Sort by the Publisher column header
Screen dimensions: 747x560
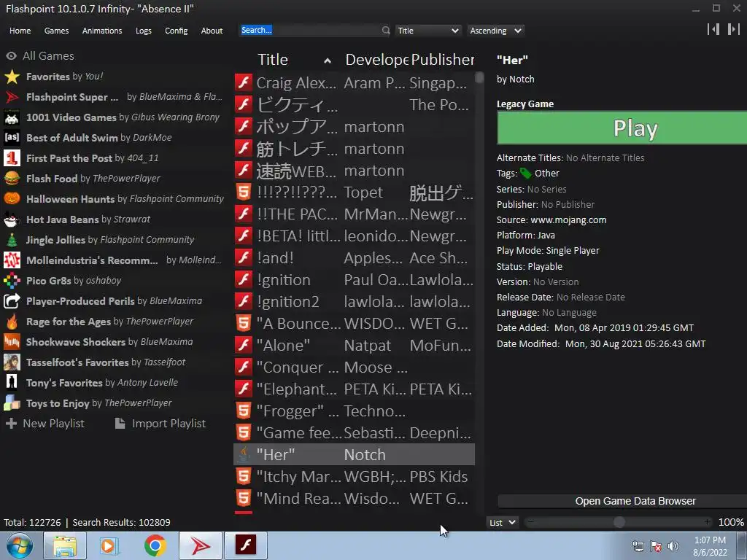[442, 60]
